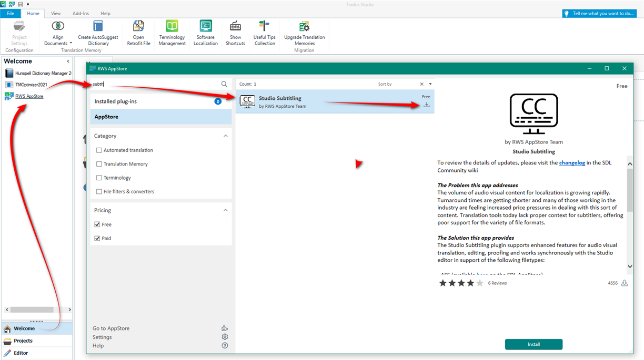Collapse the Welcome navigation pane
Screen dimensions: 644x360
click(x=68, y=61)
